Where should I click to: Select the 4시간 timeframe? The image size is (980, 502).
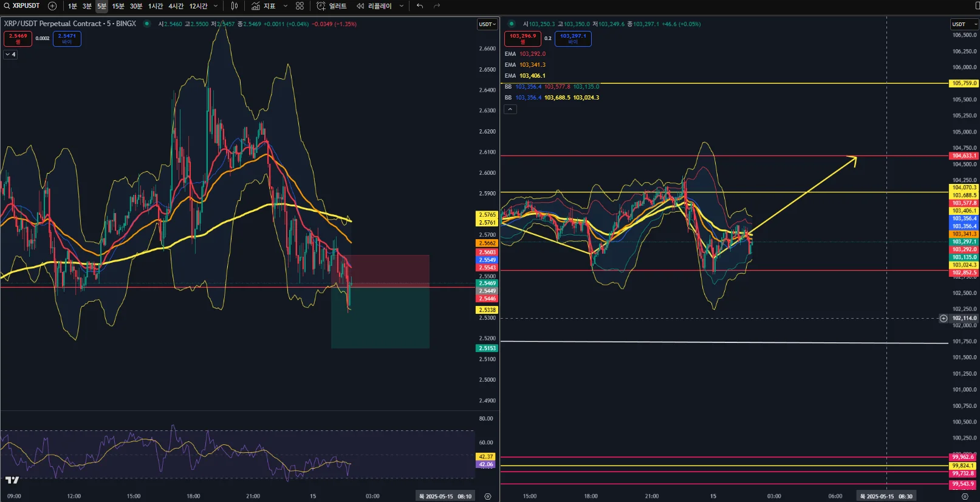tap(176, 6)
